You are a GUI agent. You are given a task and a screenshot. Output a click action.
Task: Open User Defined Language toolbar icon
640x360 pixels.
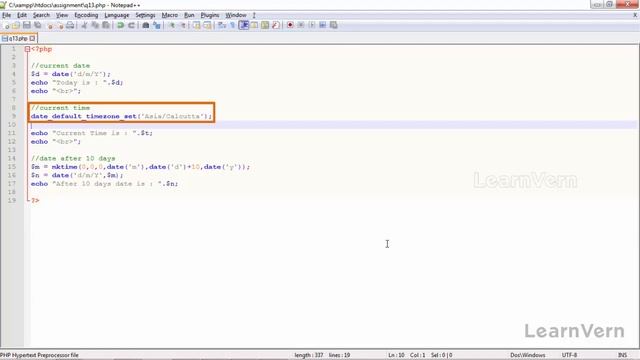pyautogui.click(x=254, y=25)
